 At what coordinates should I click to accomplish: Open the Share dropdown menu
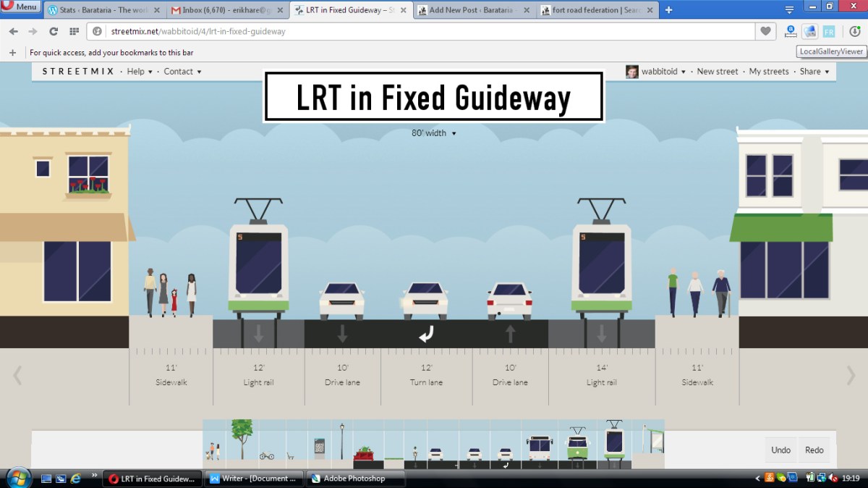814,72
